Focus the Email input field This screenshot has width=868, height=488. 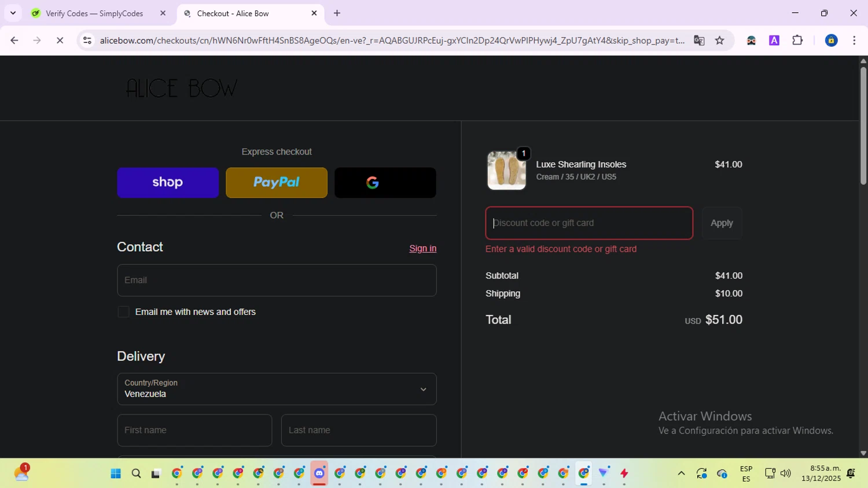point(277,280)
